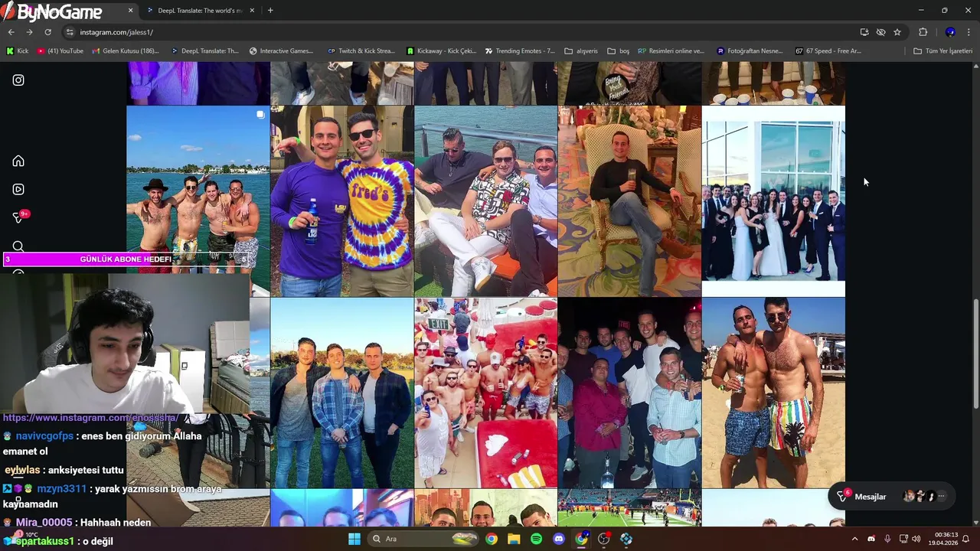This screenshot has height=551, width=980.
Task: Expand the alışveriş bookmarks folder
Action: click(x=581, y=51)
